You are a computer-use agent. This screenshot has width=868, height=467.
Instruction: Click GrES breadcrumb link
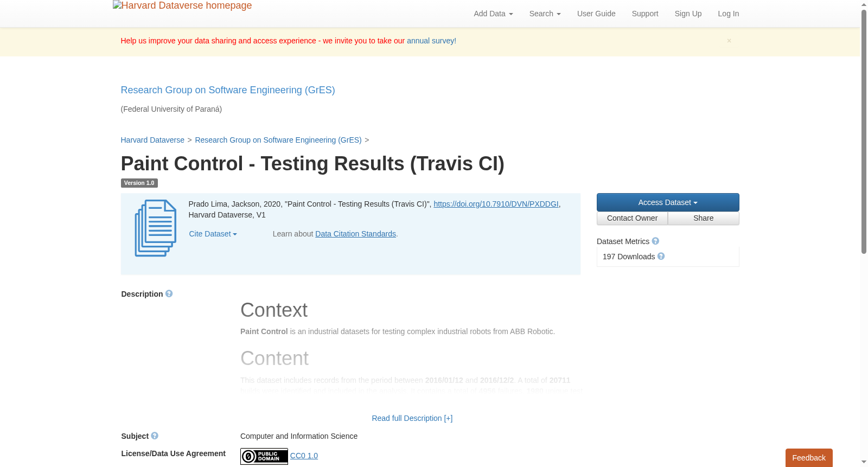coord(278,140)
